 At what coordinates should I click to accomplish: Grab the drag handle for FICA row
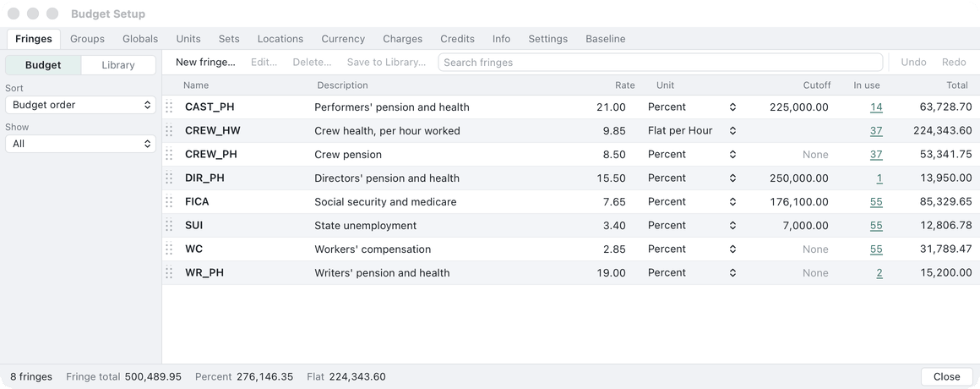[x=169, y=202]
